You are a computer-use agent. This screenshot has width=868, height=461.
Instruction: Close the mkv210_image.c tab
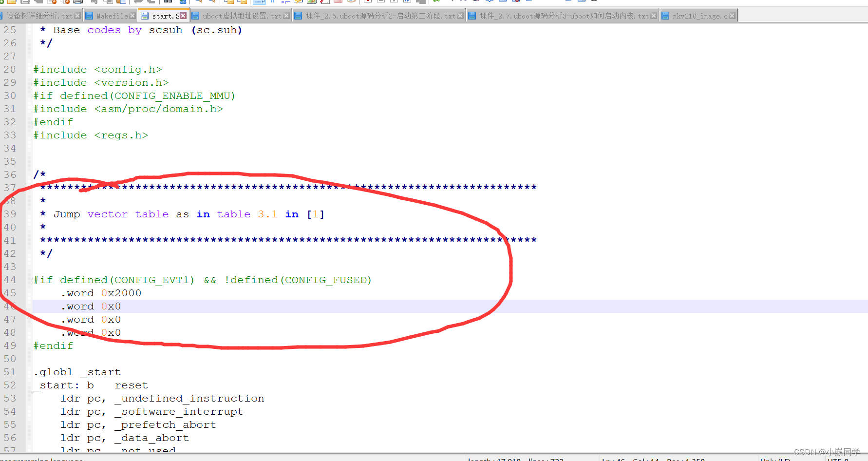pos(732,16)
